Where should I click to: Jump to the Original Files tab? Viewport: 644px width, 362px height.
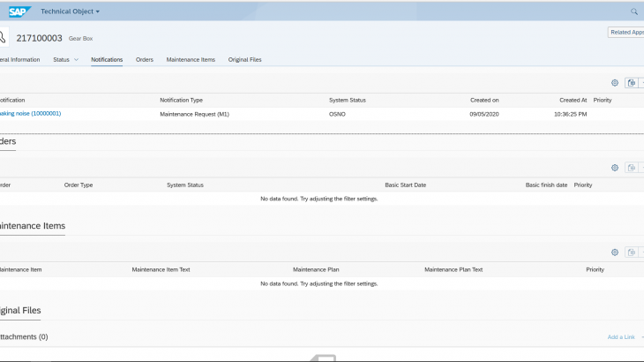tap(244, 59)
